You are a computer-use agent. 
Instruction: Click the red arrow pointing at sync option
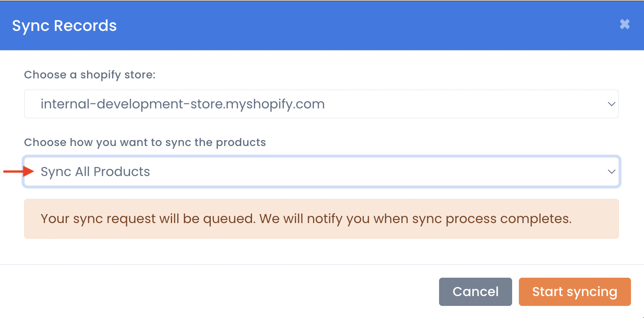pyautogui.click(x=19, y=171)
